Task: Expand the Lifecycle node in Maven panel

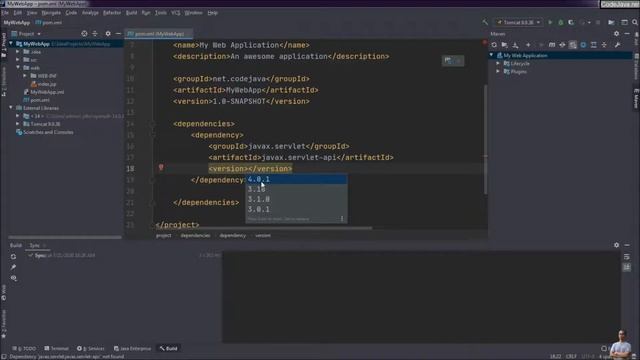Action: coord(498,64)
